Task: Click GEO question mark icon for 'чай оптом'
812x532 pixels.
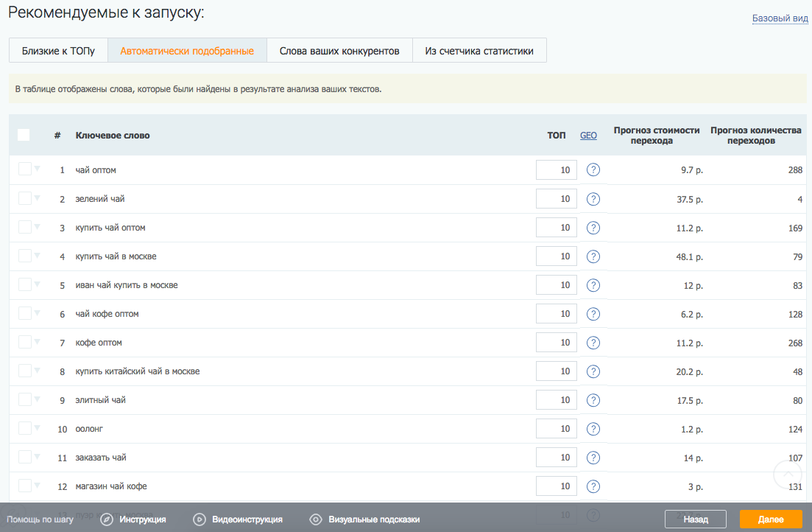Action: 593,170
